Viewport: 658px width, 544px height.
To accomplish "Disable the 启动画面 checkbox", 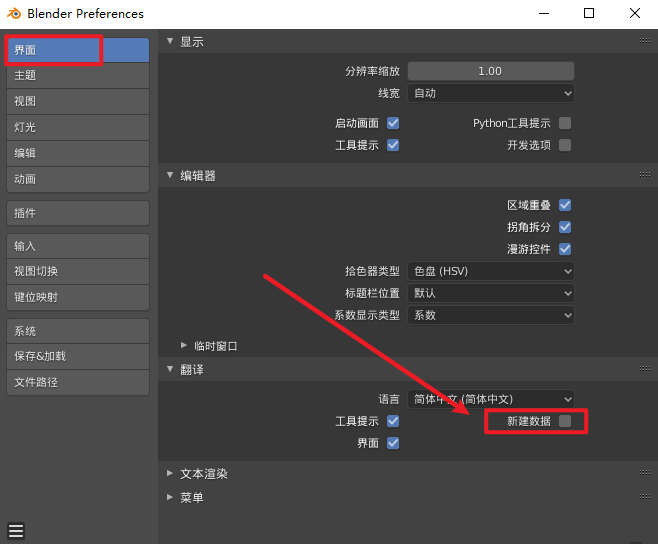I will coord(393,123).
